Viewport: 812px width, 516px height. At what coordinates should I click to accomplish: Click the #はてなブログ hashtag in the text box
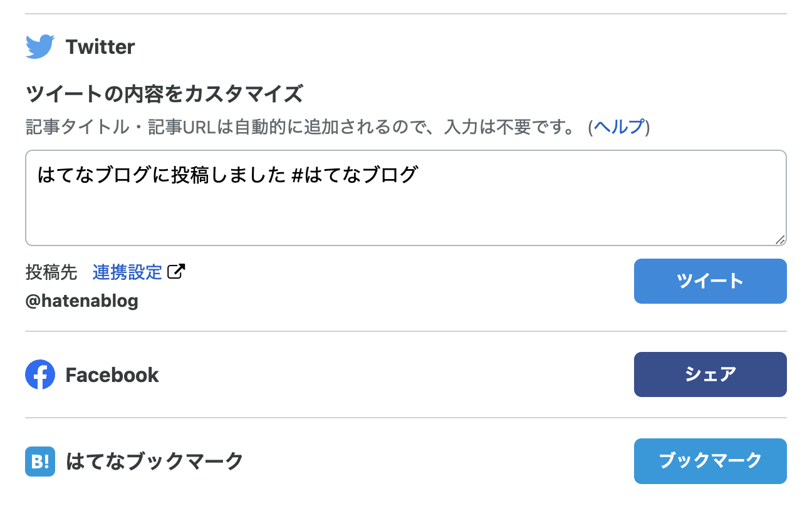coord(355,175)
